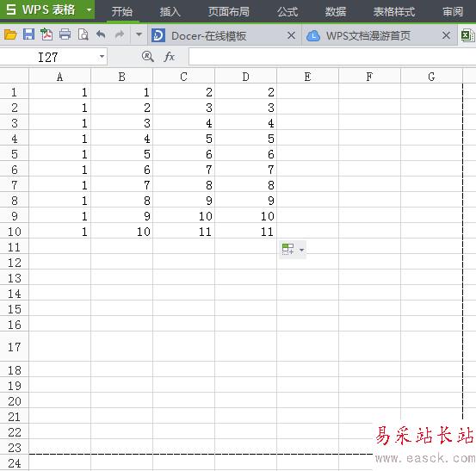Select column A header
Screen dimensions: 476x471
coord(59,77)
